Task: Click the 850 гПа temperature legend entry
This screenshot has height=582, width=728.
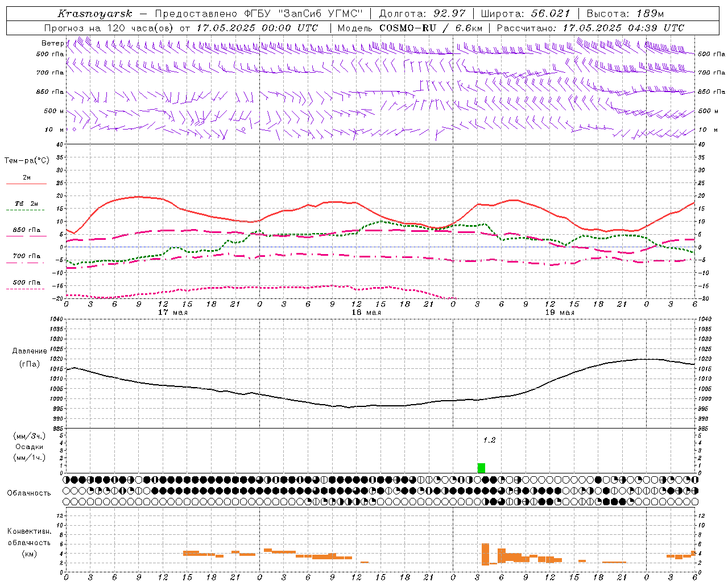Action: [x=26, y=230]
